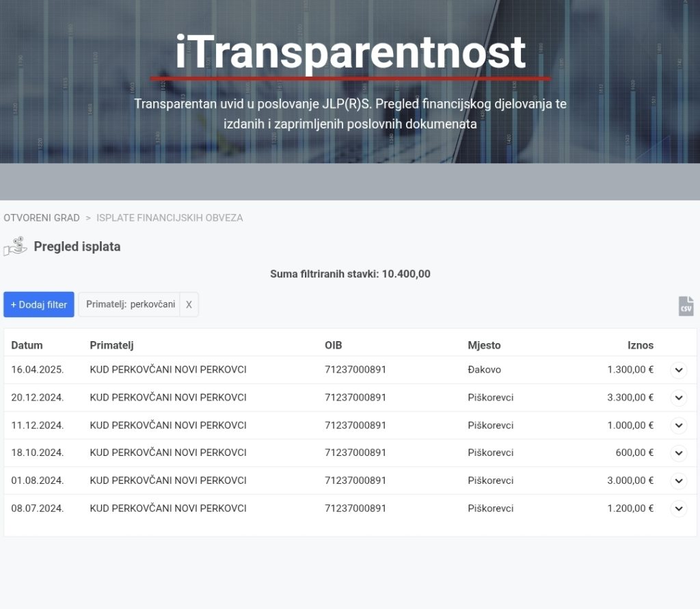
Task: Click the iTransparentnost header title
Action: pyautogui.click(x=351, y=53)
